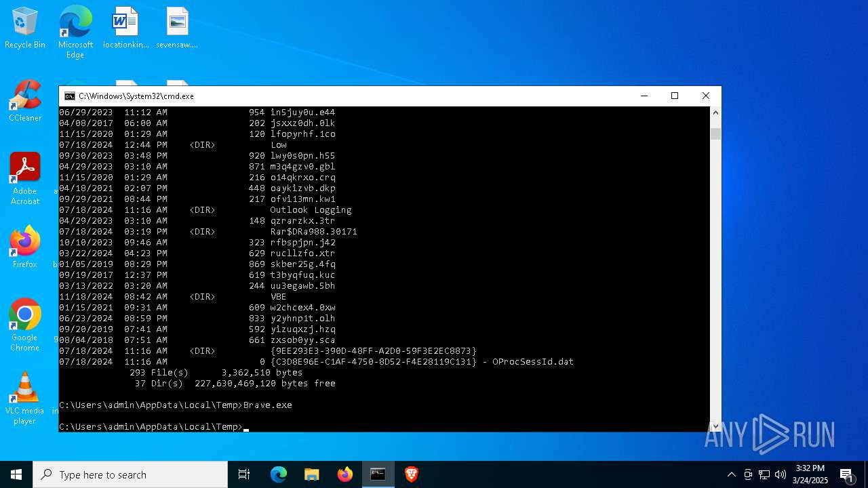The image size is (868, 488).
Task: Click the cmd vertical scrollbar thumb
Action: [x=715, y=134]
